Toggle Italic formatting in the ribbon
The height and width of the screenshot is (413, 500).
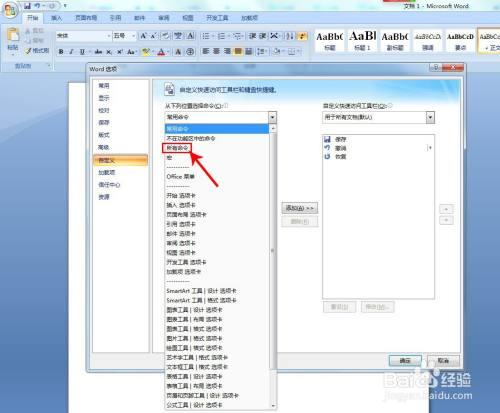71,52
